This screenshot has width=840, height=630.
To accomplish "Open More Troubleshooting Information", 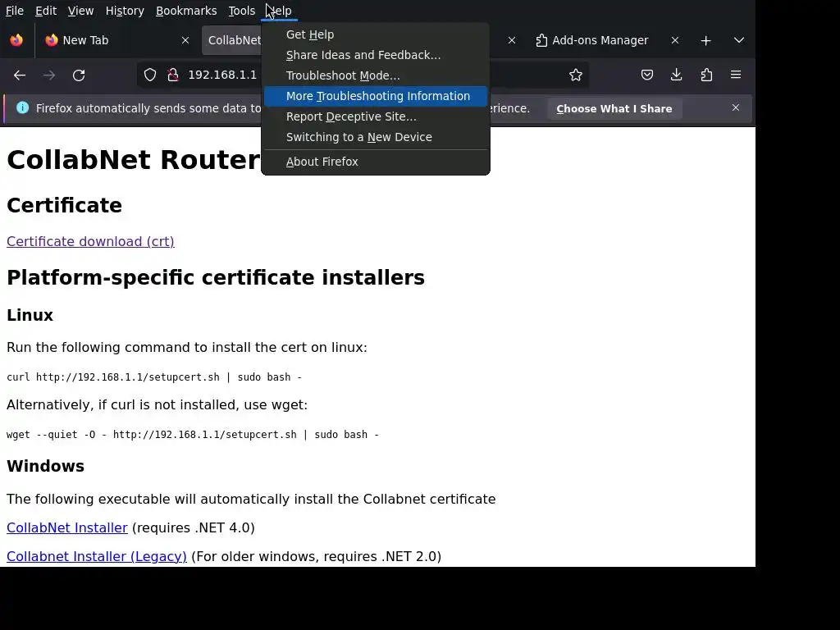I will (x=376, y=97).
